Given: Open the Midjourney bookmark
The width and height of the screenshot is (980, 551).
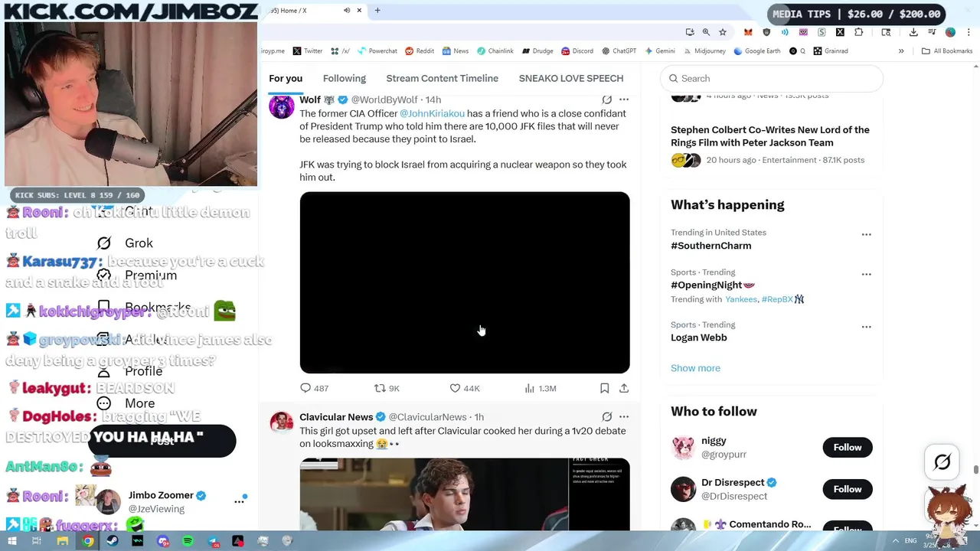Looking at the screenshot, I should pos(704,51).
